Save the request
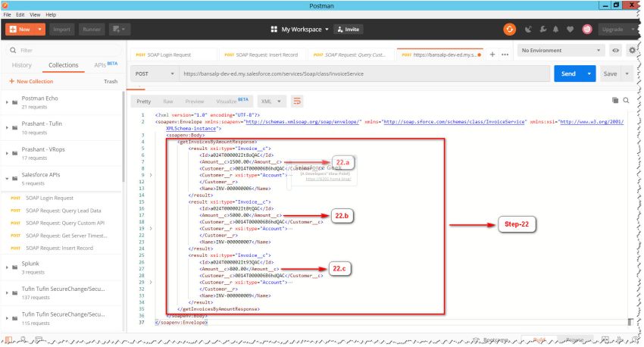Viewport: 644px width, 347px height. tap(610, 73)
